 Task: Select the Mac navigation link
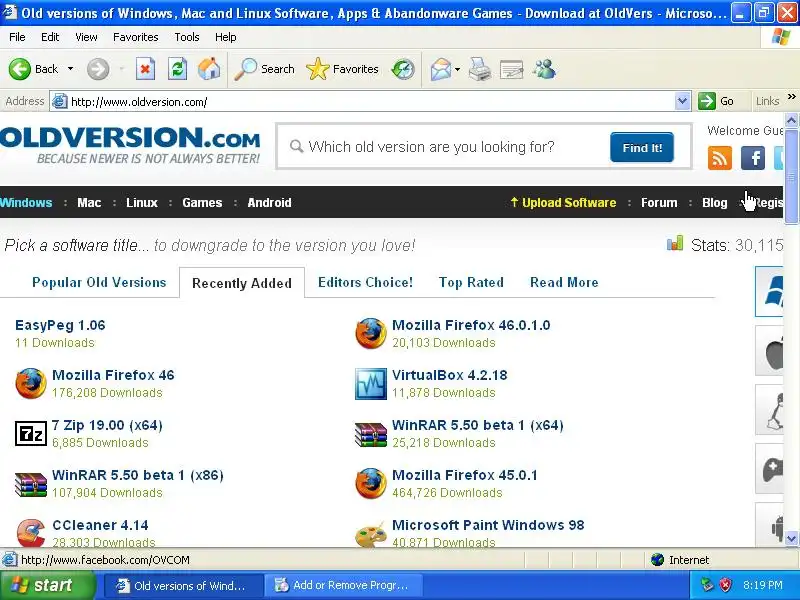point(89,203)
